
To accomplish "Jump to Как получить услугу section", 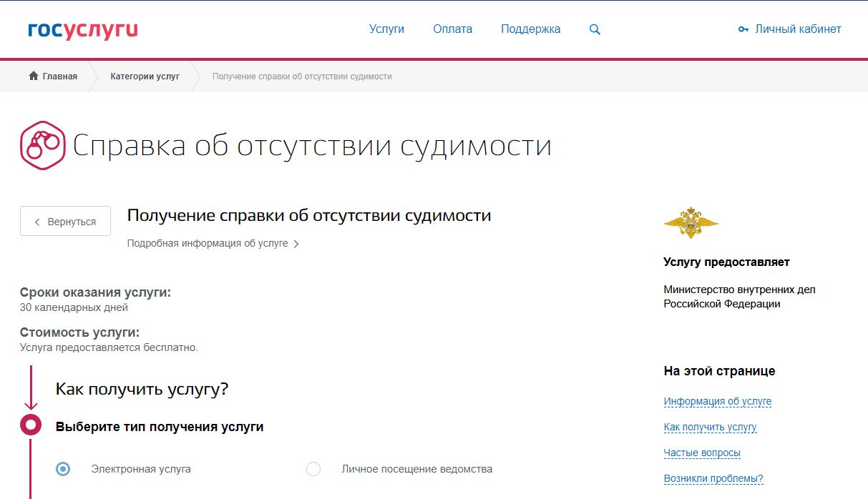I will 710,428.
